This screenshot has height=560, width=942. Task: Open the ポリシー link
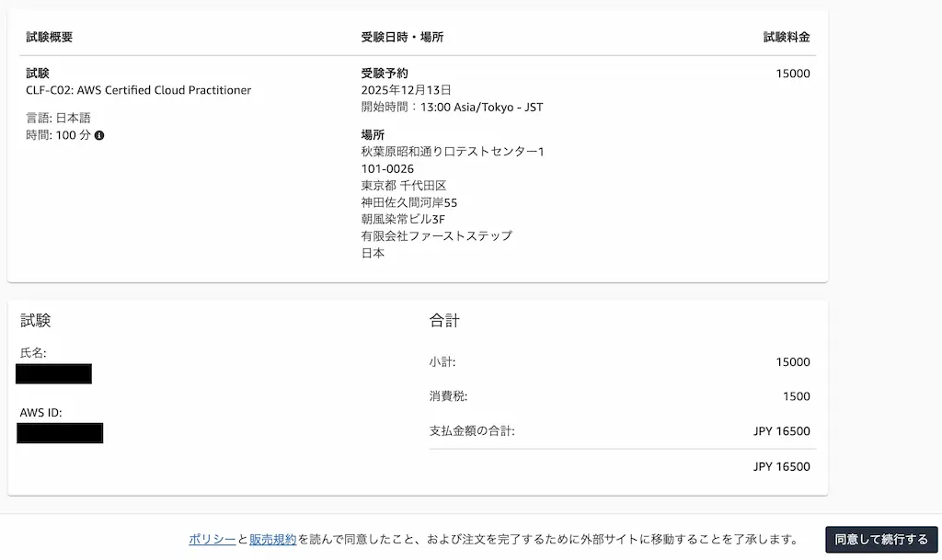[x=213, y=539]
